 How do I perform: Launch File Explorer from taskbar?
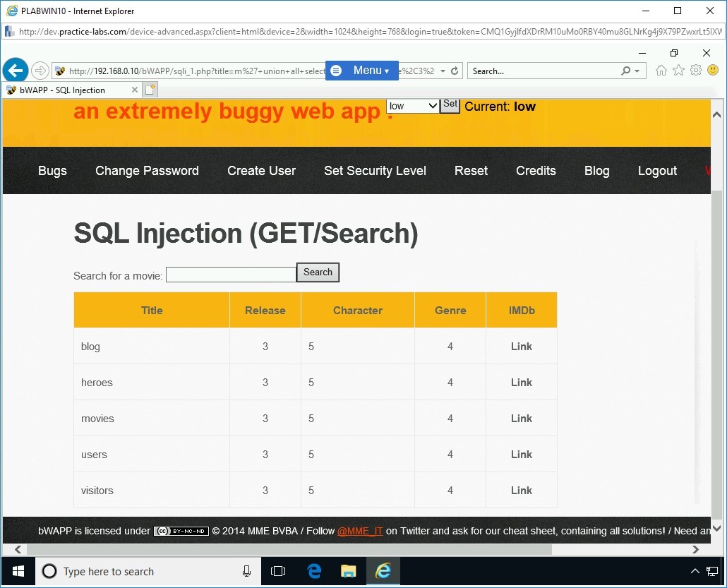coord(349,571)
